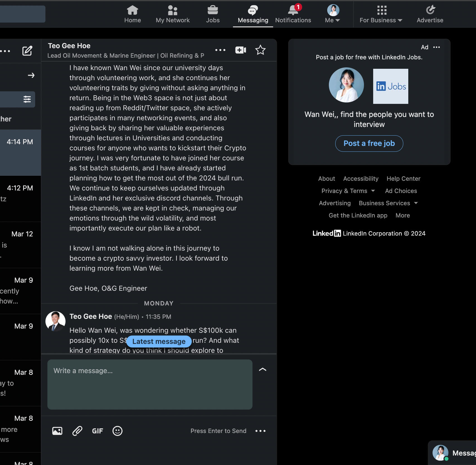This screenshot has height=465, width=476.
Task: Open the Advertise link
Action: (430, 14)
